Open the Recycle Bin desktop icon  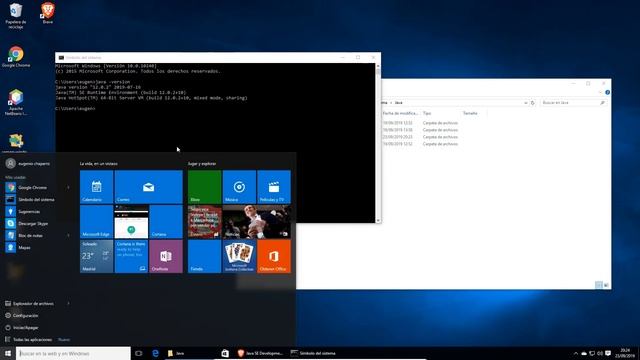16,16
